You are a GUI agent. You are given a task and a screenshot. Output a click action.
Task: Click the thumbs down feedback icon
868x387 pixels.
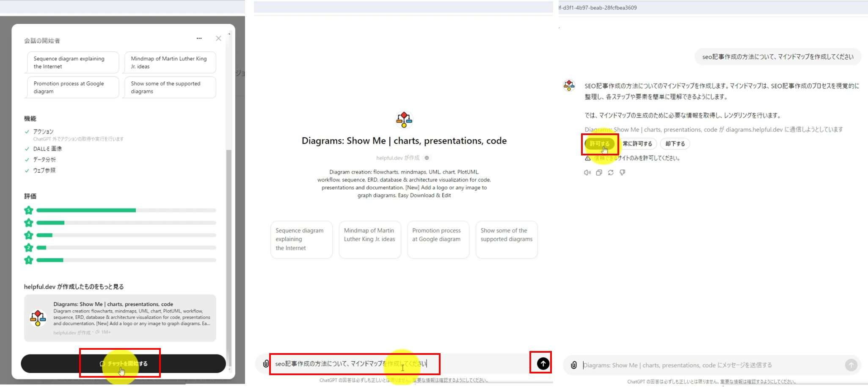click(623, 173)
